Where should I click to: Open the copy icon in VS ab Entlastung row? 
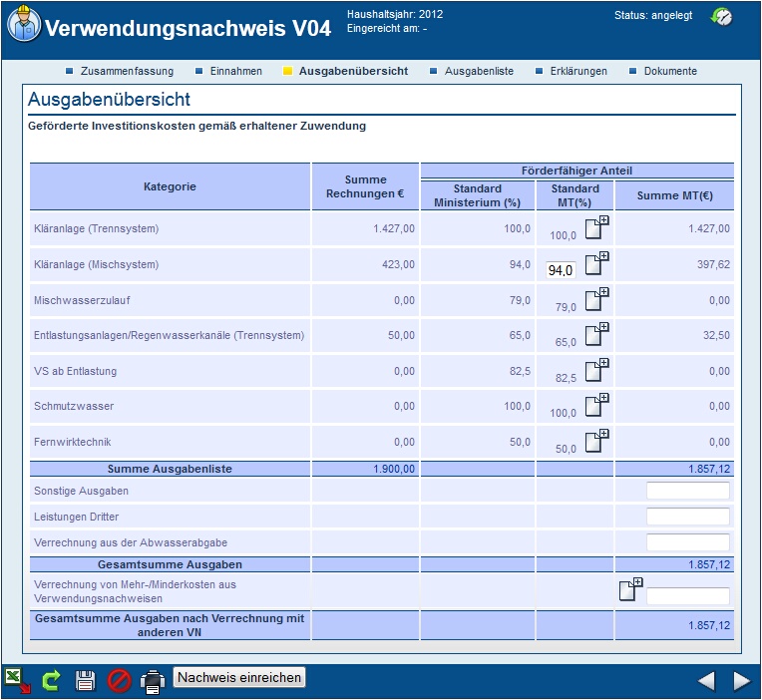coord(596,370)
